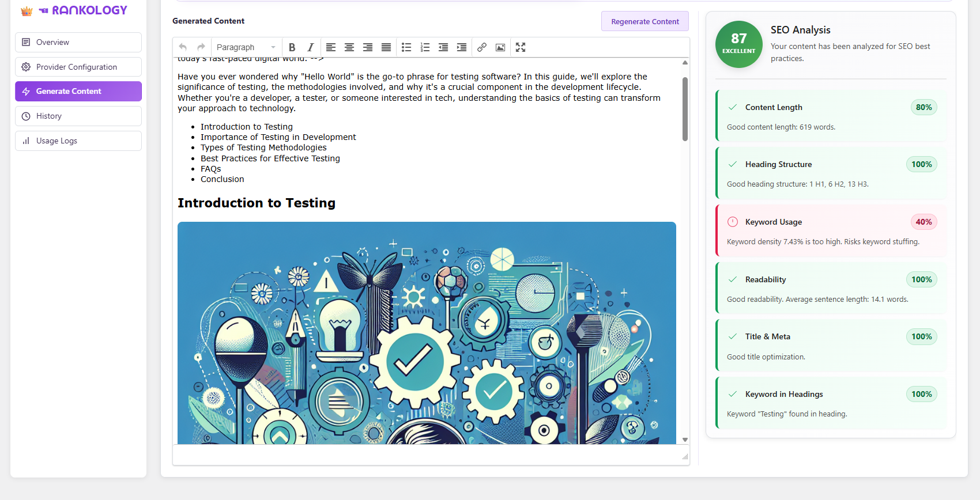Click the editor's vertical scrollbar thumb
The image size is (980, 500).
pyautogui.click(x=685, y=108)
